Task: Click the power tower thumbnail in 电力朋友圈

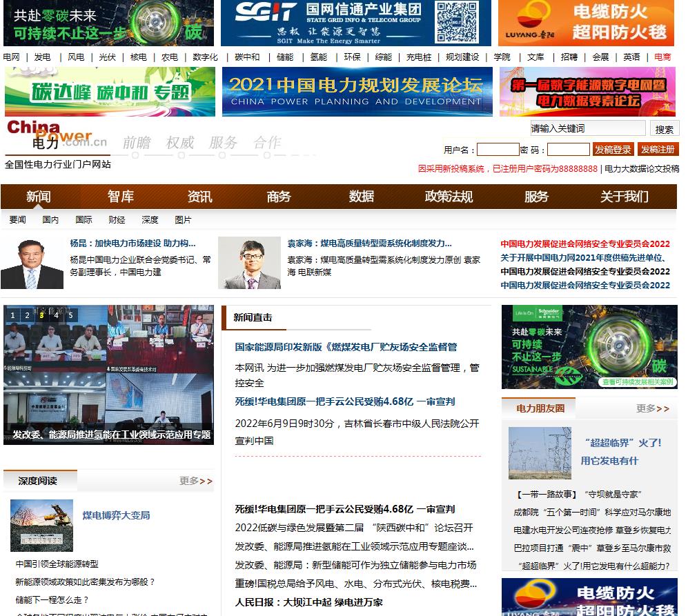Action: pos(540,453)
